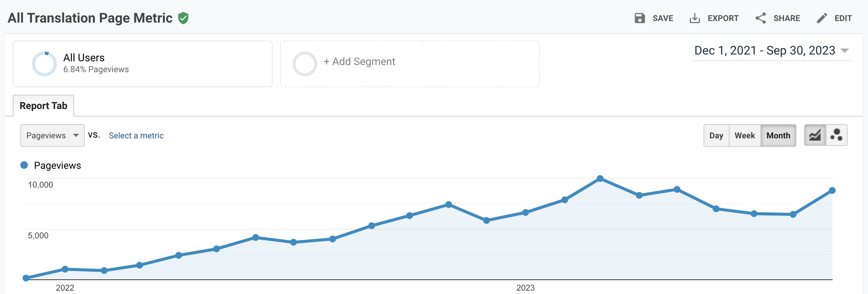
Task: Select Day granularity
Action: pos(716,135)
